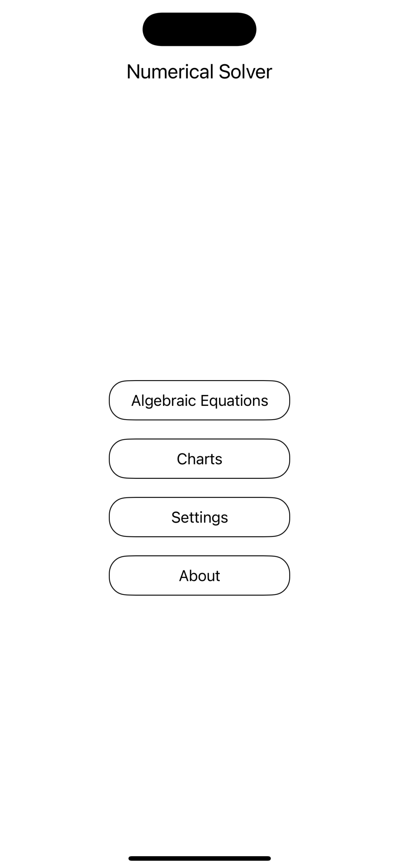This screenshot has width=399, height=868.
Task: Open the About page
Action: coord(199,575)
